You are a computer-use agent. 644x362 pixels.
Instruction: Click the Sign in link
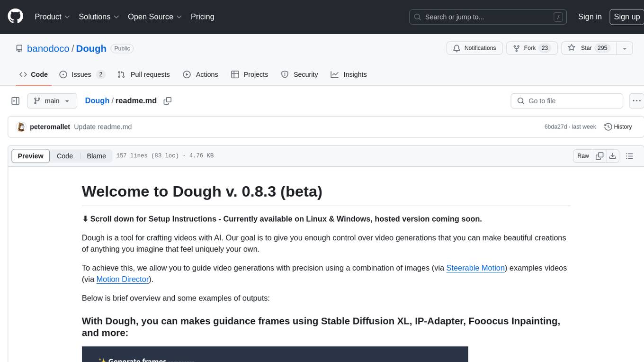590,17
